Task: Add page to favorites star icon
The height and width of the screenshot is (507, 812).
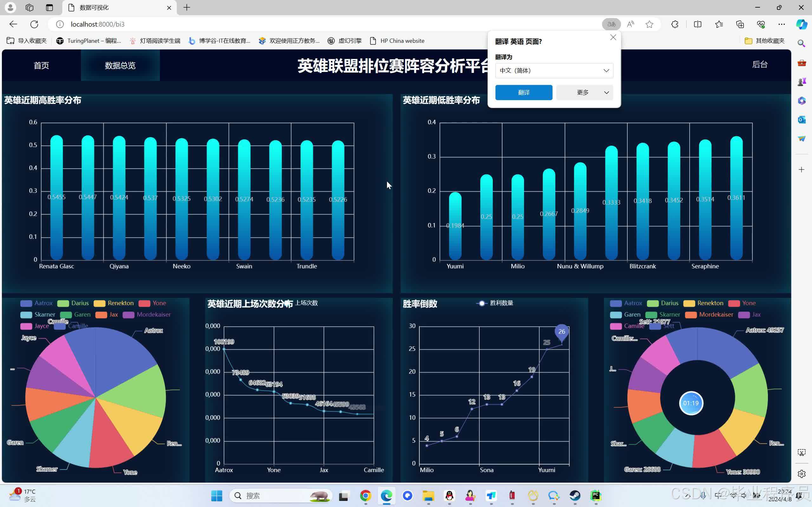Action: click(649, 24)
